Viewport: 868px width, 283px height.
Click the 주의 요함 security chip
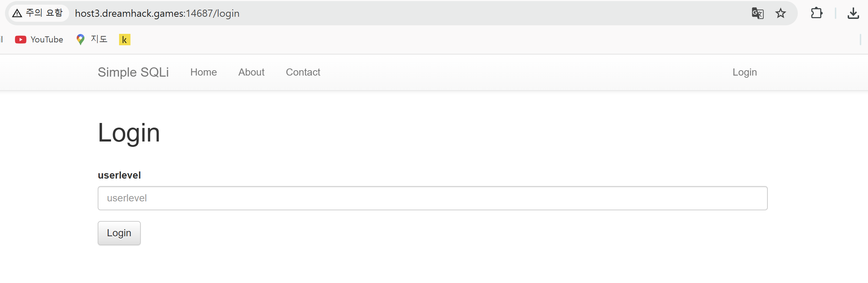click(x=37, y=13)
